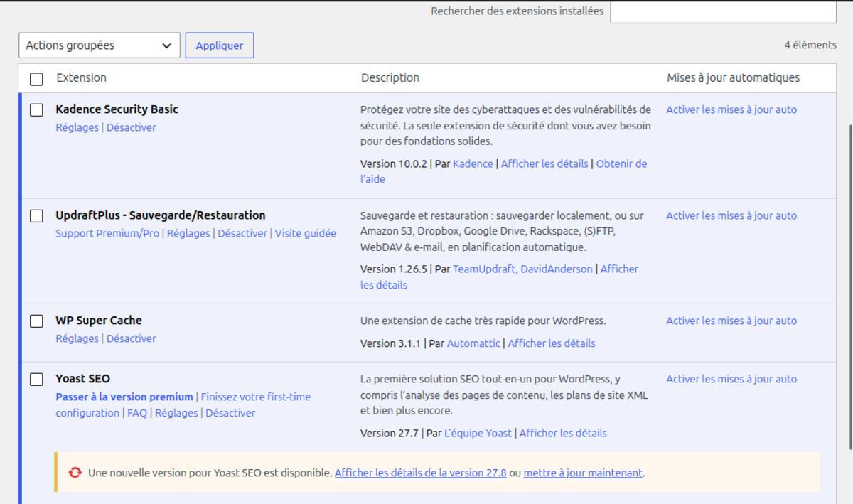Tick the select-all checkbox beside Extension header
The width and height of the screenshot is (853, 504).
36,79
